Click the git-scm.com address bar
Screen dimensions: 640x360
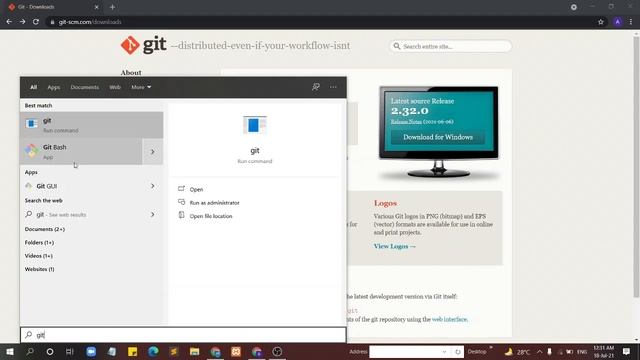point(318,22)
